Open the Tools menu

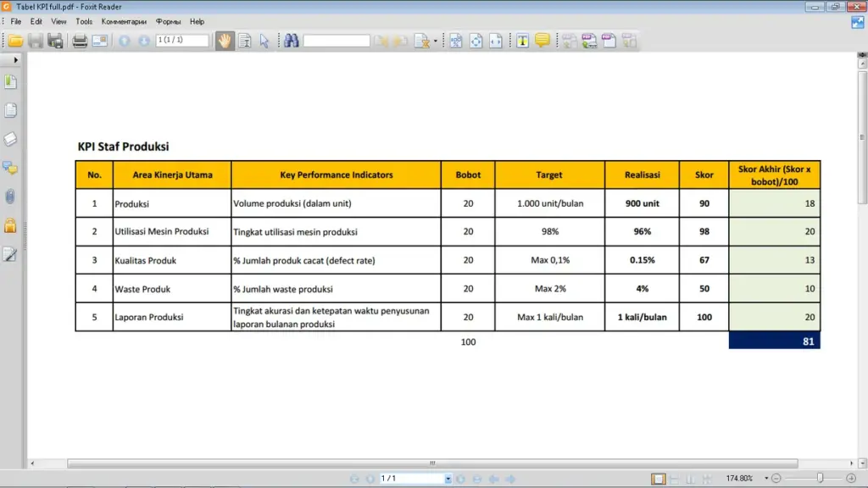click(84, 21)
